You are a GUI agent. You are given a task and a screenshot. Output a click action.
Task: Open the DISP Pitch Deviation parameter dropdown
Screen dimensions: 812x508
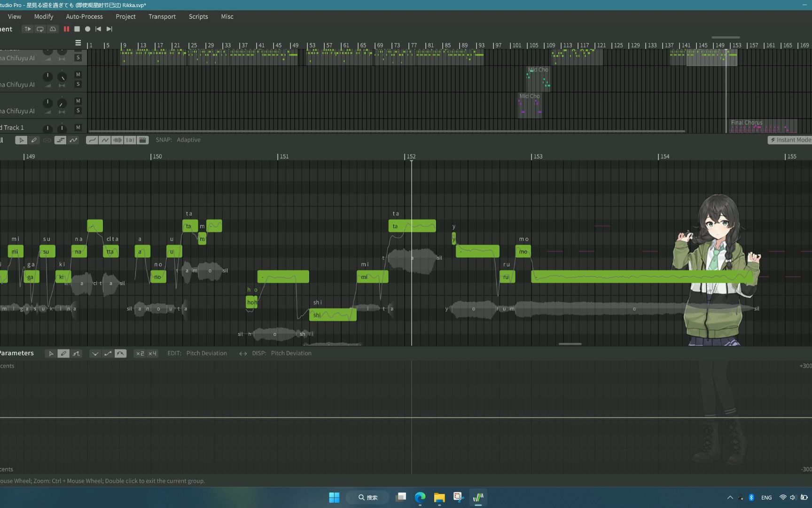click(291, 353)
